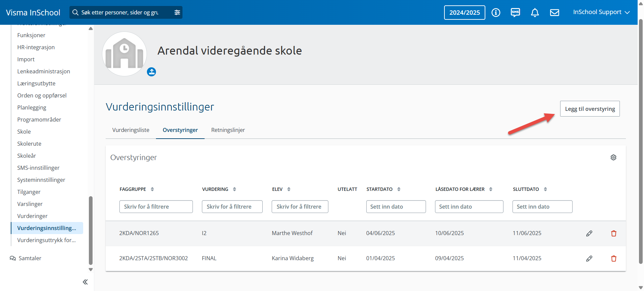The width and height of the screenshot is (644, 291).
Task: Open Planlegging in sidebar
Action: click(32, 107)
